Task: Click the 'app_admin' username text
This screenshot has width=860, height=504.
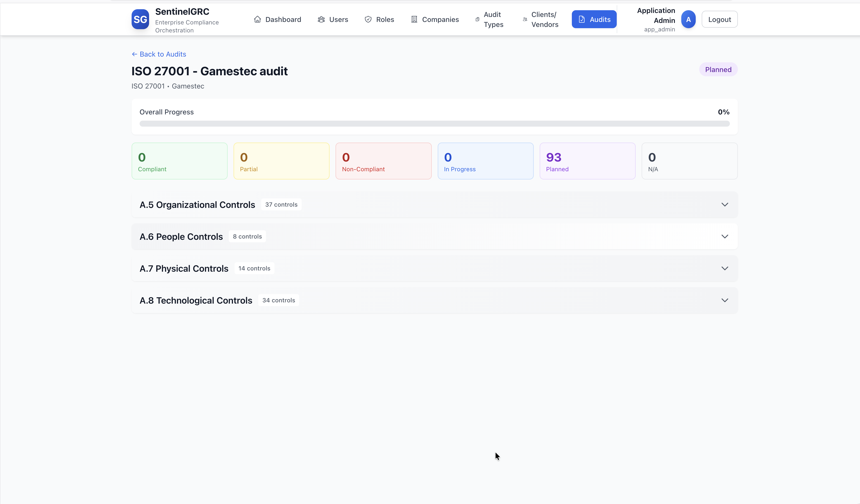Action: tap(659, 29)
